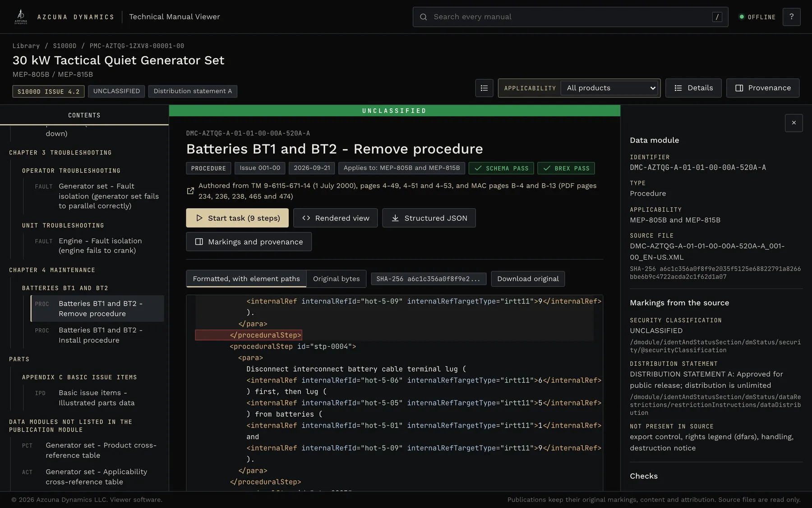Click Chapter 3 Troubleshooting heading
This screenshot has height=508, width=812.
(60, 153)
